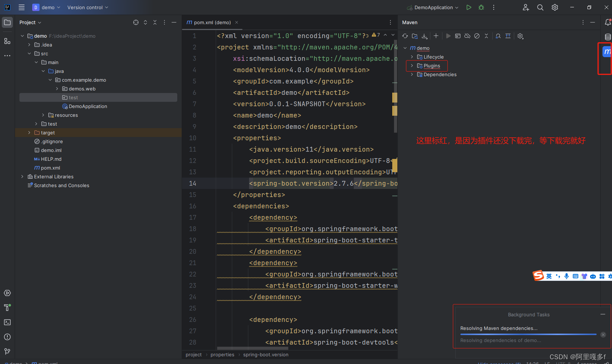Open the Build tool window hammer icon

tap(7, 308)
